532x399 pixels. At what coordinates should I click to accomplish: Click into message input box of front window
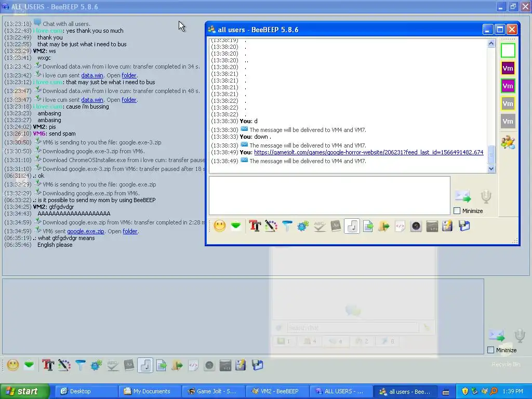click(x=329, y=195)
